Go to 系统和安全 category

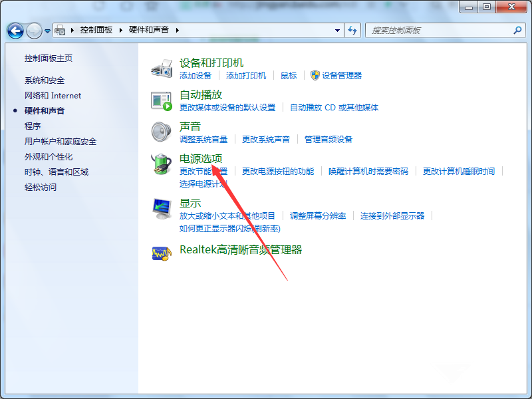45,80
